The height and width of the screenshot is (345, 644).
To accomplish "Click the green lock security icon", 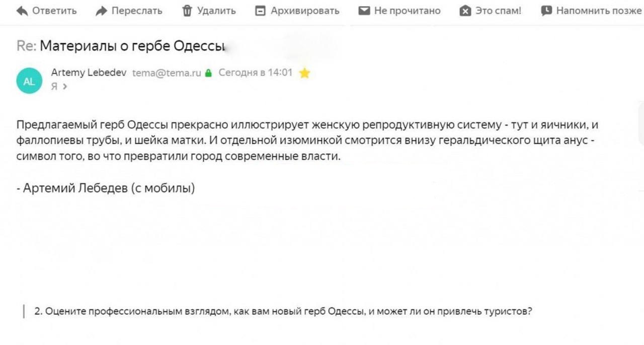I will 209,73.
